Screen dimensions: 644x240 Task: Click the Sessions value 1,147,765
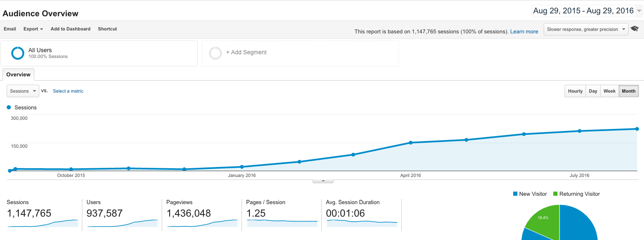(29, 213)
